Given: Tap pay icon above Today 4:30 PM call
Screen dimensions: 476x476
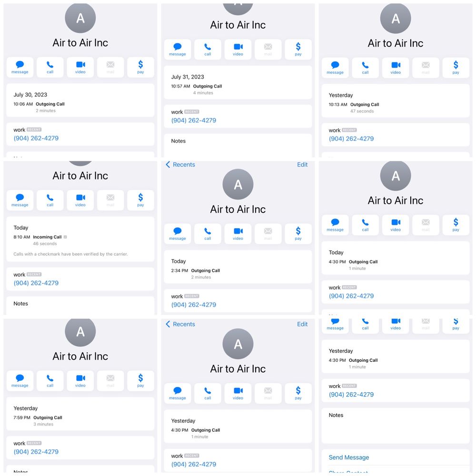Looking at the screenshot, I should (456, 225).
